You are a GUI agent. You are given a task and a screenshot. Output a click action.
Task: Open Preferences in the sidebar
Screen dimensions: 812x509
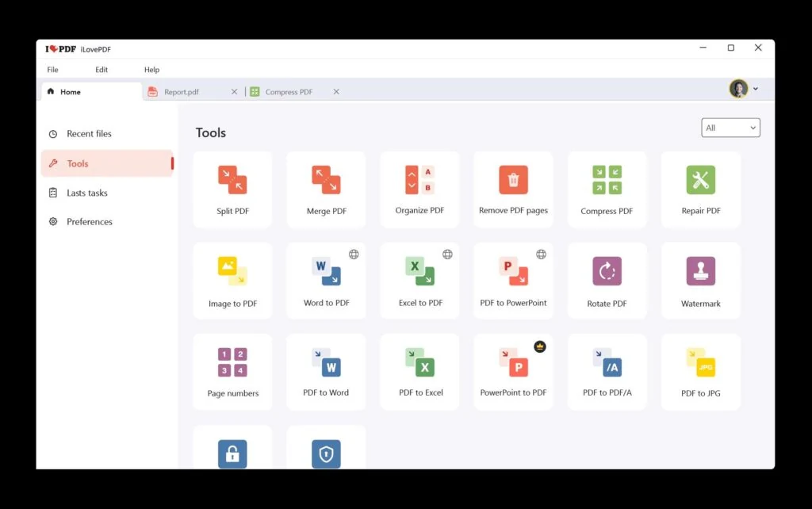[107, 222]
